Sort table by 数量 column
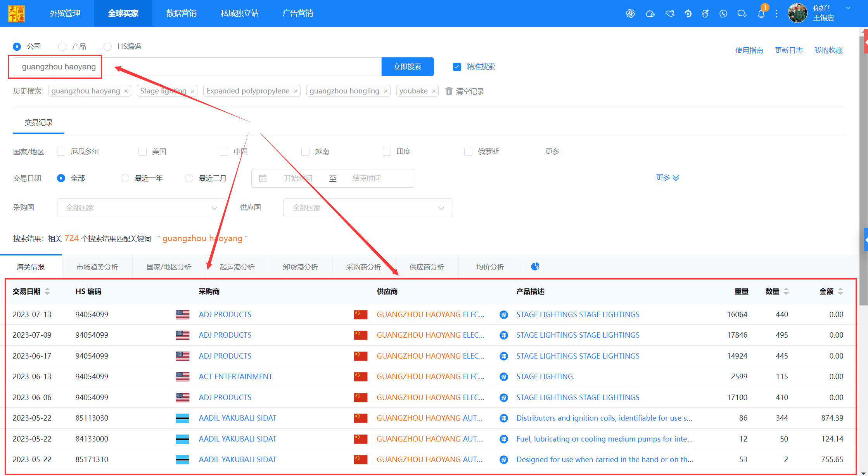868x476 pixels. pos(786,291)
